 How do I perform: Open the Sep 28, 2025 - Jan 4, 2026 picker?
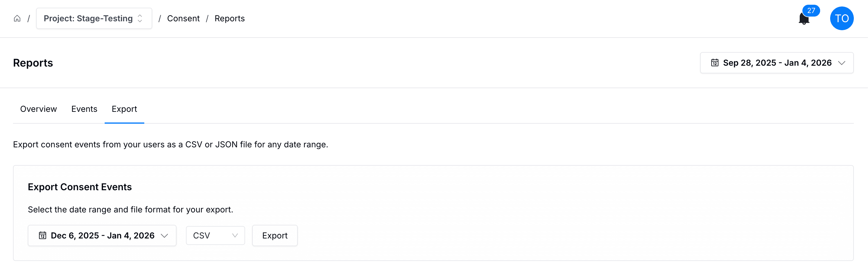[777, 63]
